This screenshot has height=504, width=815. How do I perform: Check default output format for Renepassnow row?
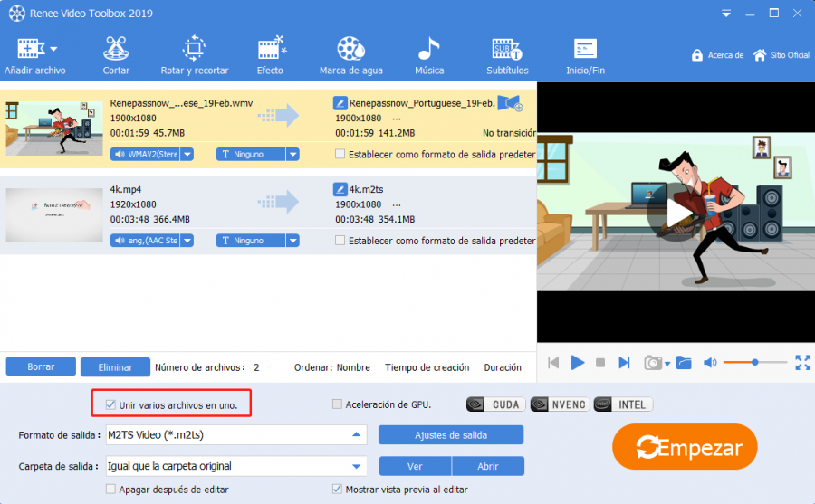click(340, 154)
